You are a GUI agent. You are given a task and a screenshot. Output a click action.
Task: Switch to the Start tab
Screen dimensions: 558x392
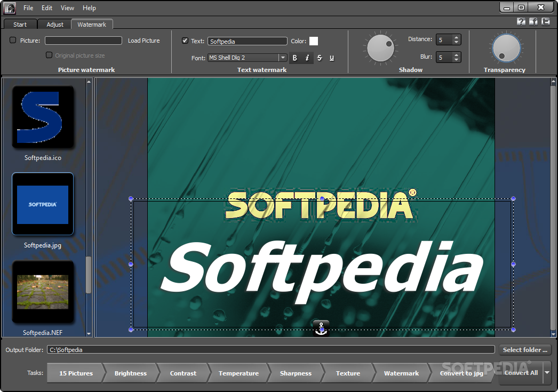(x=20, y=24)
